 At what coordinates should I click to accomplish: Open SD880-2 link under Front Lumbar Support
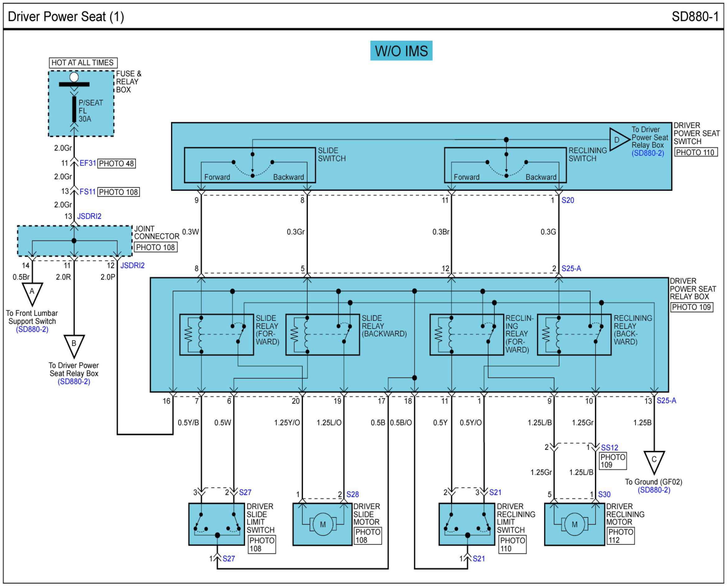(x=32, y=329)
